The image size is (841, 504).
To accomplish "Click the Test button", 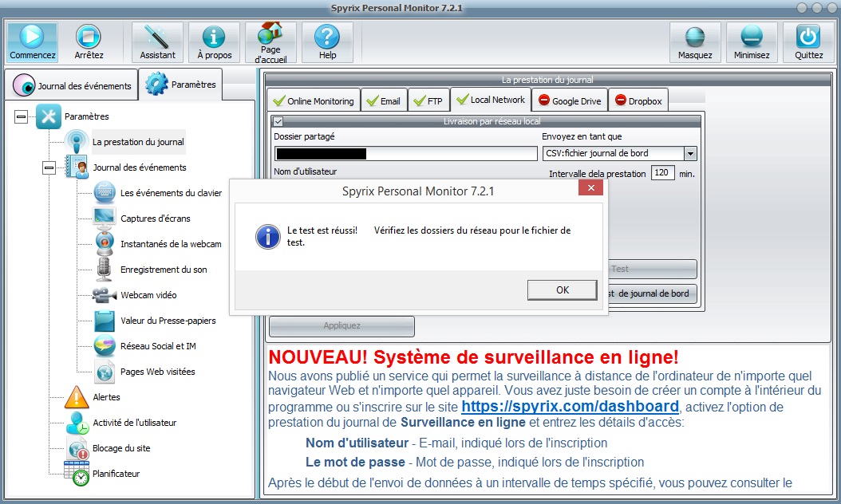I will (653, 269).
